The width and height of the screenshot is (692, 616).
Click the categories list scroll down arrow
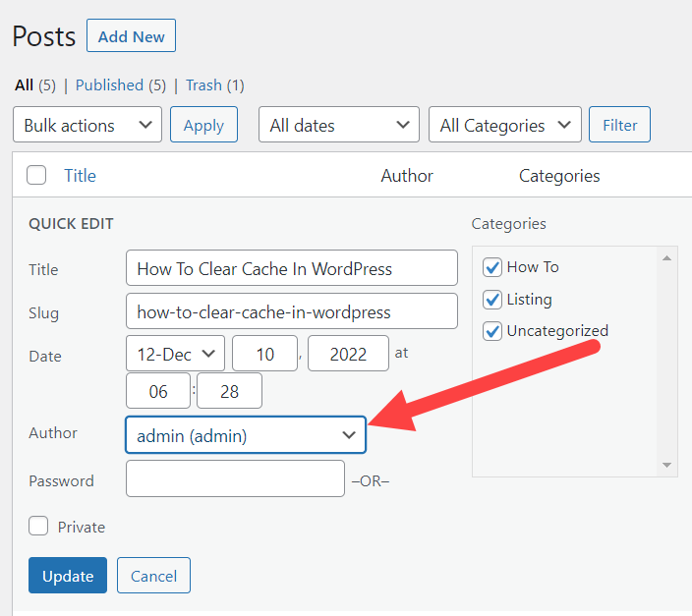668,465
